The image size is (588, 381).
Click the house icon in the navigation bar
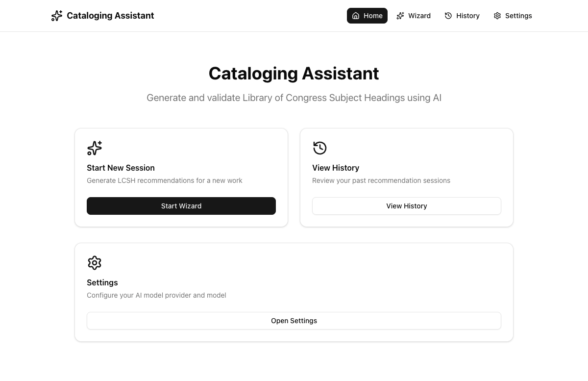click(x=356, y=16)
